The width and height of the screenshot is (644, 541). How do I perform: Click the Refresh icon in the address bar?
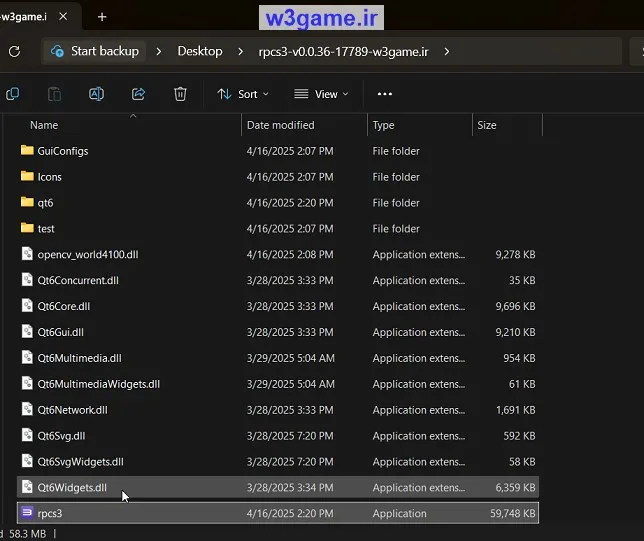pos(14,51)
